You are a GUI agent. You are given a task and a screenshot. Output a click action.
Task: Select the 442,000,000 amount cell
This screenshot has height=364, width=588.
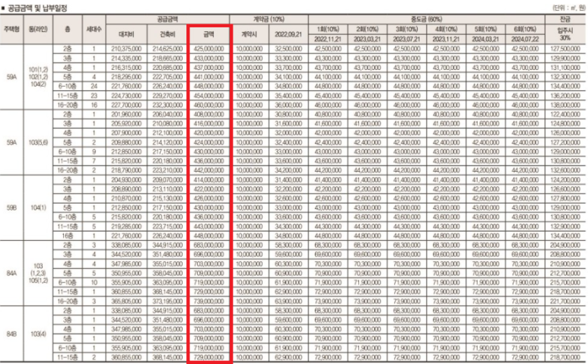click(x=209, y=170)
